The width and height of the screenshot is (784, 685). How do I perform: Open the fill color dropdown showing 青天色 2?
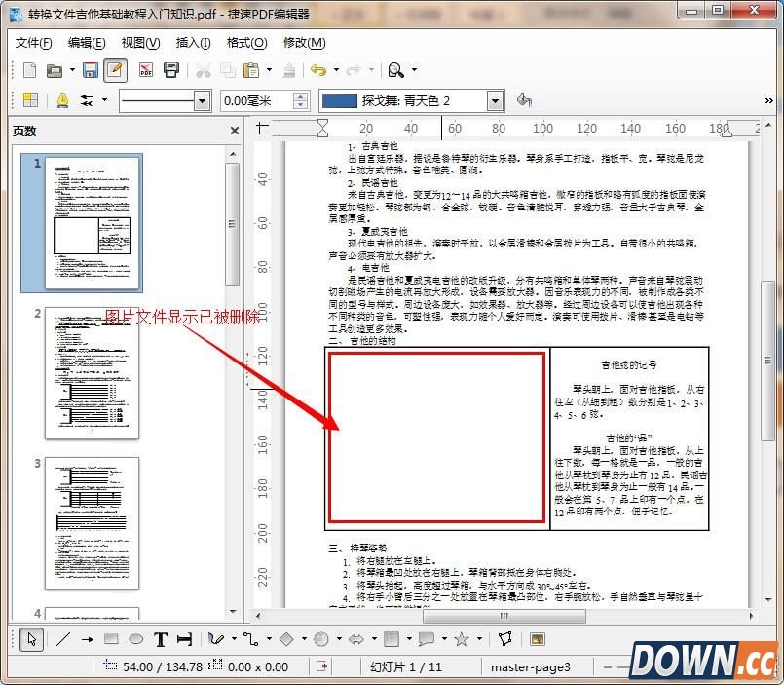pos(494,99)
